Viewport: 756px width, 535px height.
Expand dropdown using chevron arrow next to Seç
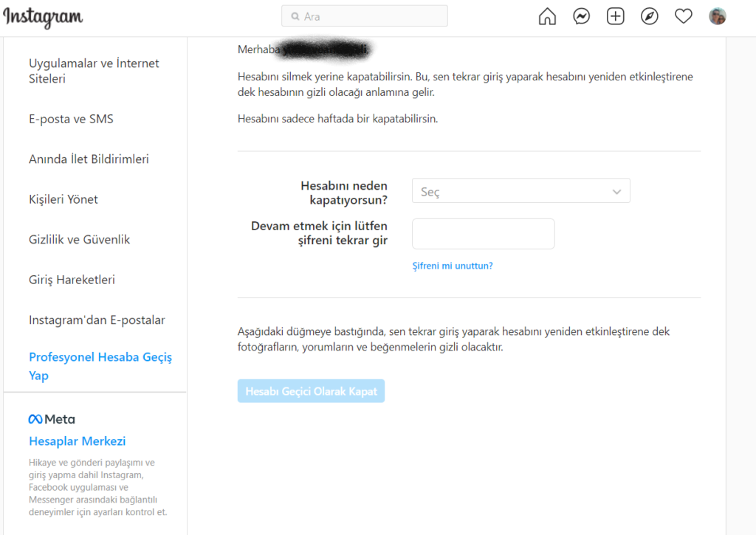tap(616, 192)
